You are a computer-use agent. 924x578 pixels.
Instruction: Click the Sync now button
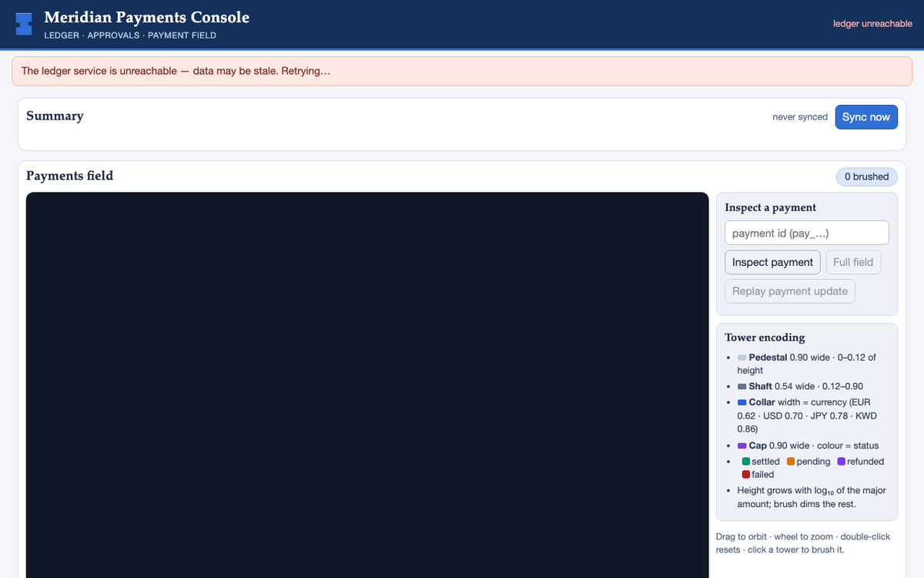[x=866, y=117]
